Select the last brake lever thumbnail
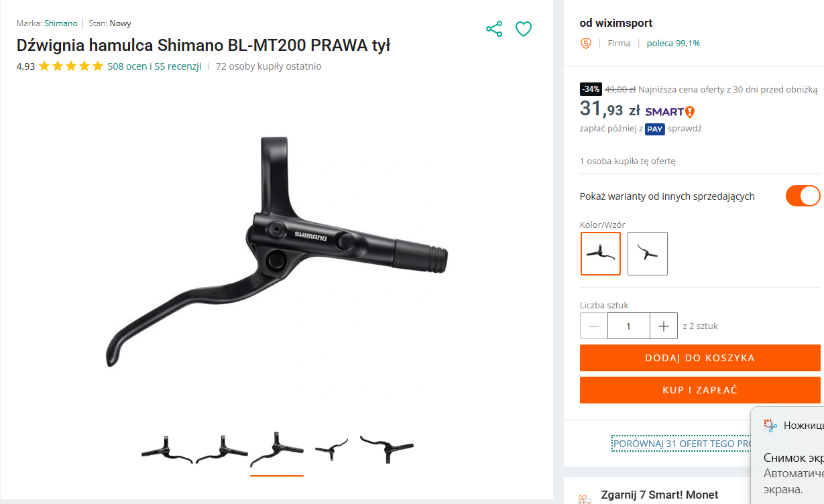This screenshot has width=824, height=504. pos(387,449)
